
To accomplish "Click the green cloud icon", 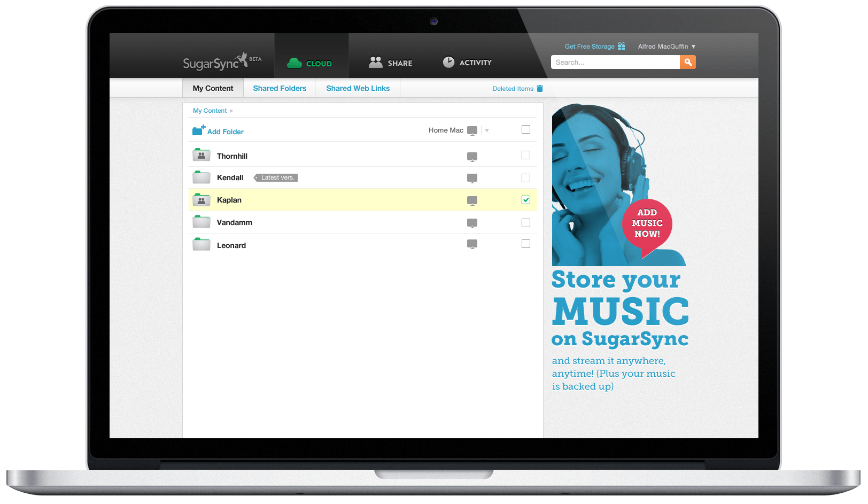I will tap(294, 63).
